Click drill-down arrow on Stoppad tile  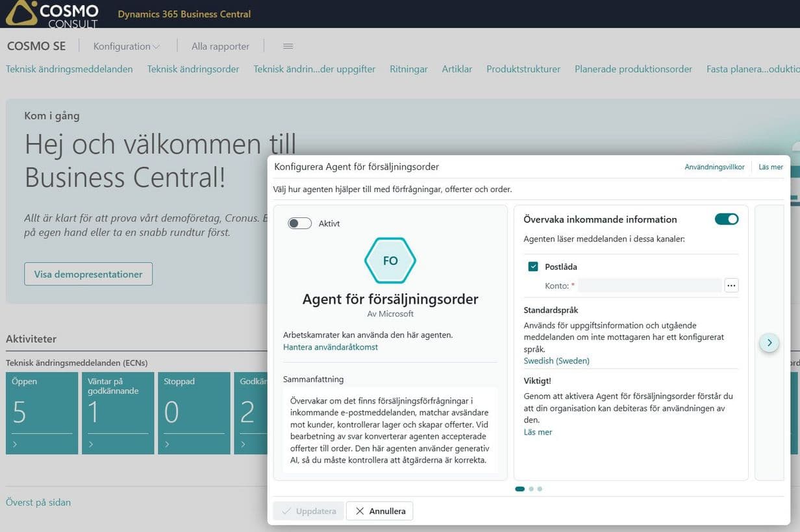click(x=167, y=444)
